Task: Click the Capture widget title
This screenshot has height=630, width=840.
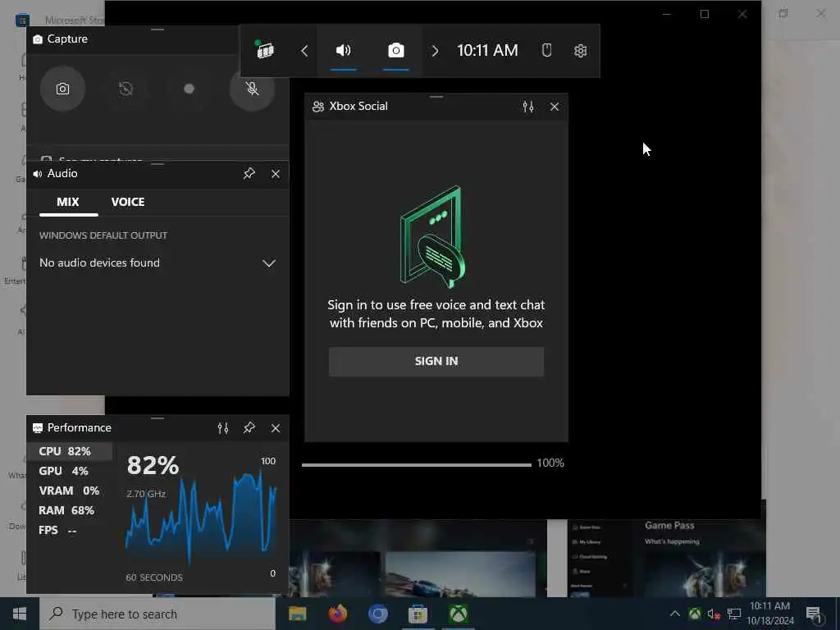Action: 67,39
